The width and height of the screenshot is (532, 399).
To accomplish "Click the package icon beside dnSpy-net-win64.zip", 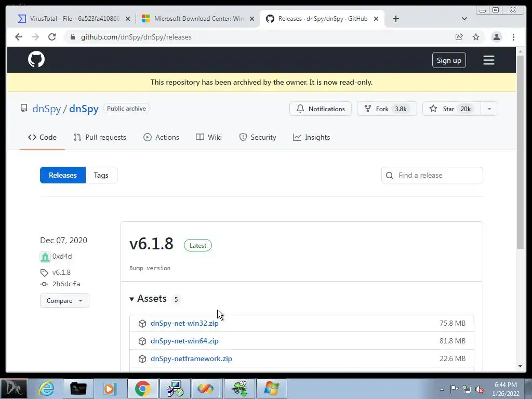I will coord(142,341).
